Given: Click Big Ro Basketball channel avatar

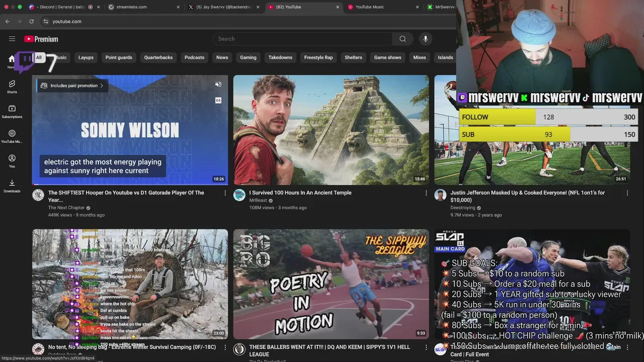Looking at the screenshot, I should pos(239,349).
